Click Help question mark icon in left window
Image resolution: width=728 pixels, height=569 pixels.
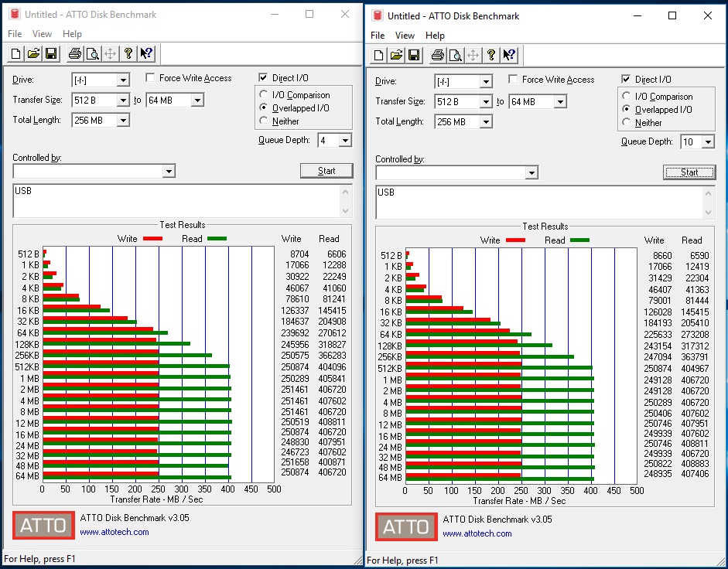click(x=128, y=54)
